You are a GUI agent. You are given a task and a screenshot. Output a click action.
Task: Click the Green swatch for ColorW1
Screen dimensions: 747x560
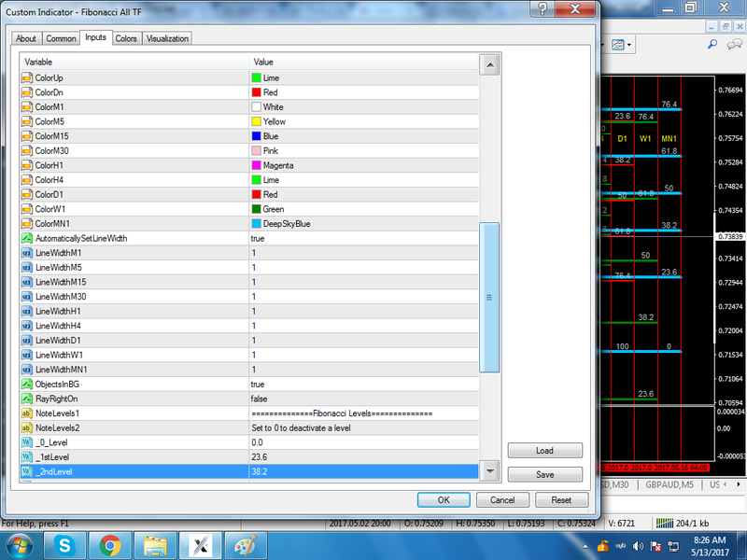click(x=256, y=209)
